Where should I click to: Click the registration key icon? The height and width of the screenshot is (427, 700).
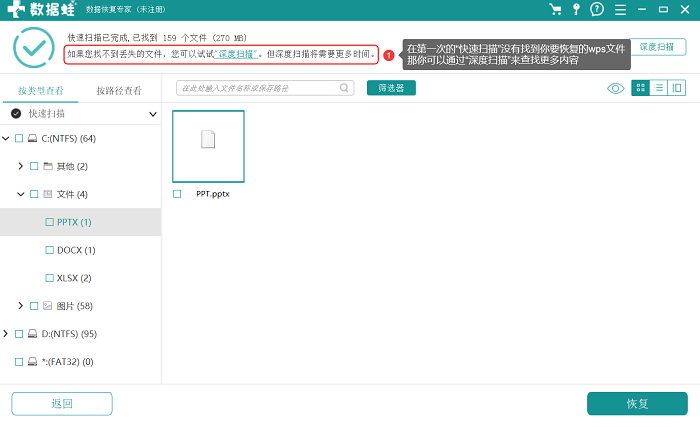tap(576, 9)
